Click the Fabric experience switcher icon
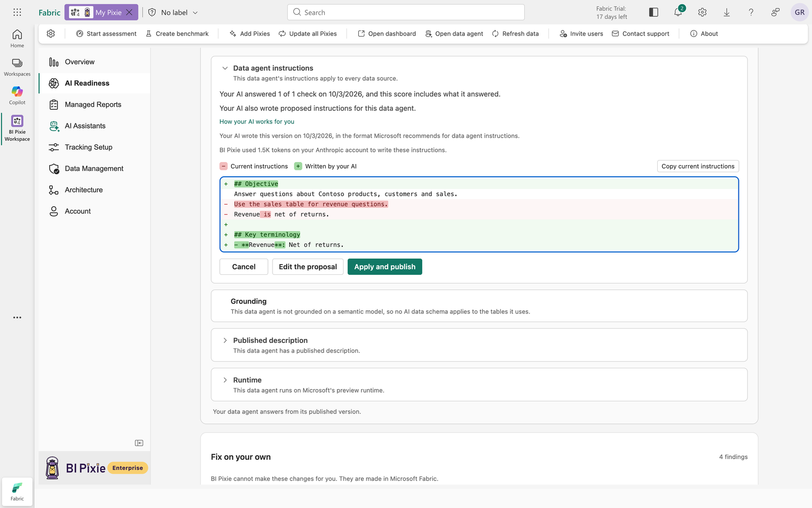Viewport: 812px width, 508px height. click(x=17, y=491)
